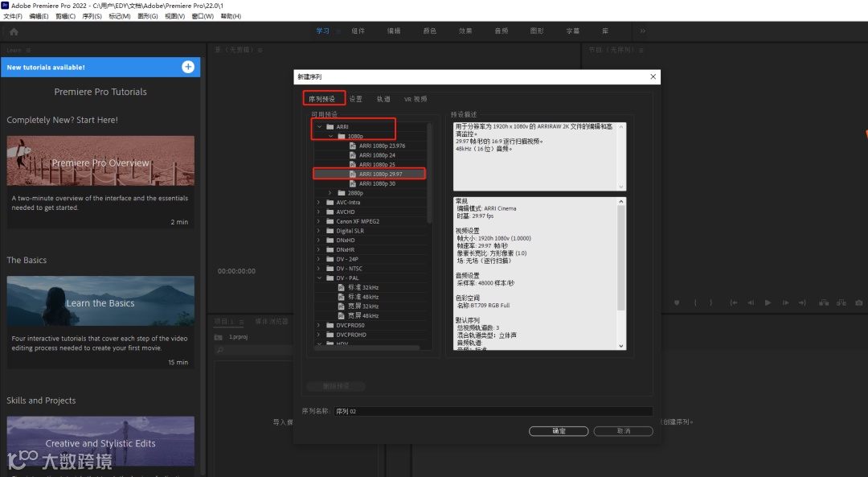Screen dimensions: 868x477
Task: Click preset details panel vertical scrollbar
Action: (x=621, y=257)
